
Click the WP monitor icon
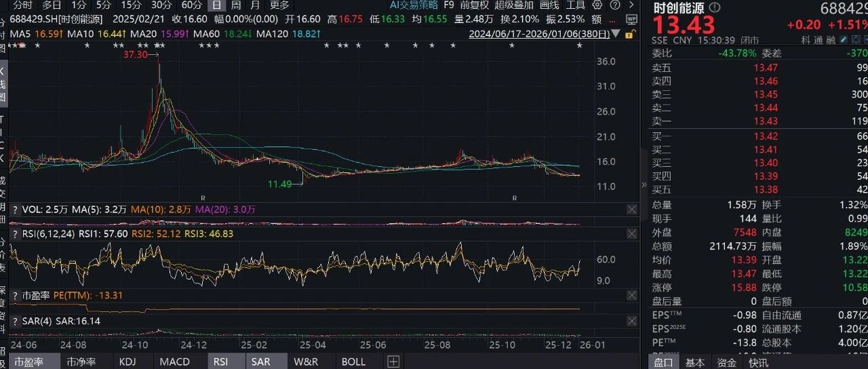coord(631,20)
